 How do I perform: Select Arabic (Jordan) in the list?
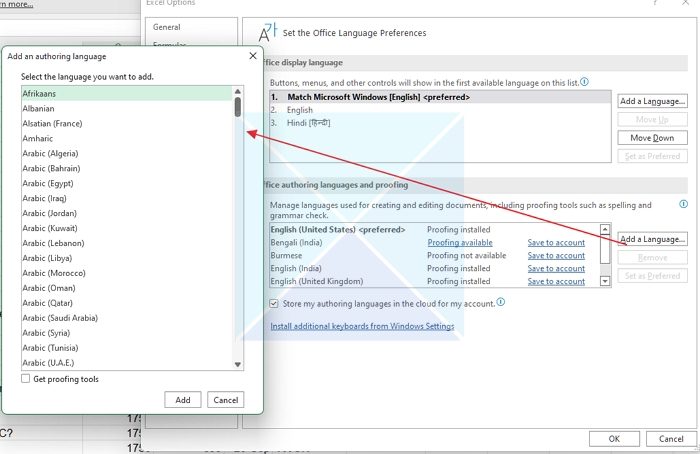pos(127,213)
